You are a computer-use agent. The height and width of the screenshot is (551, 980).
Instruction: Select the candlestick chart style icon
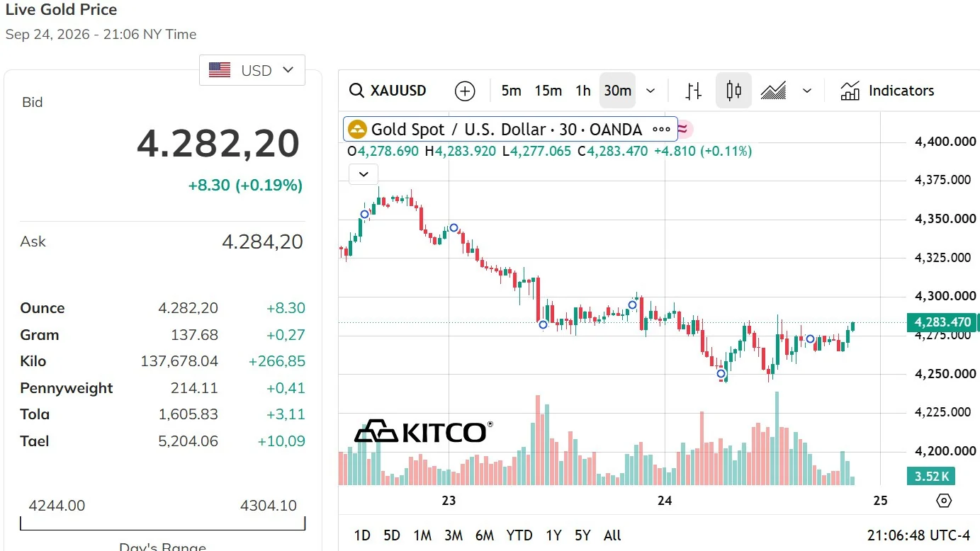733,91
